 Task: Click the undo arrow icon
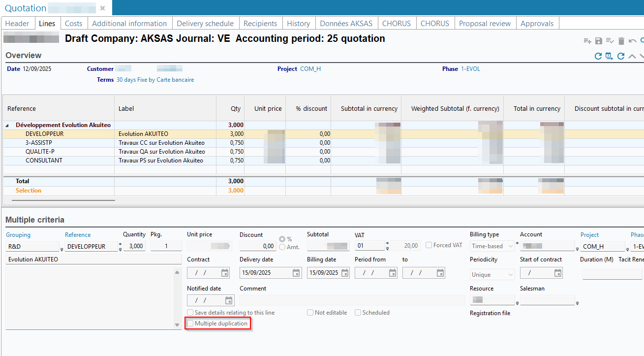[633, 41]
